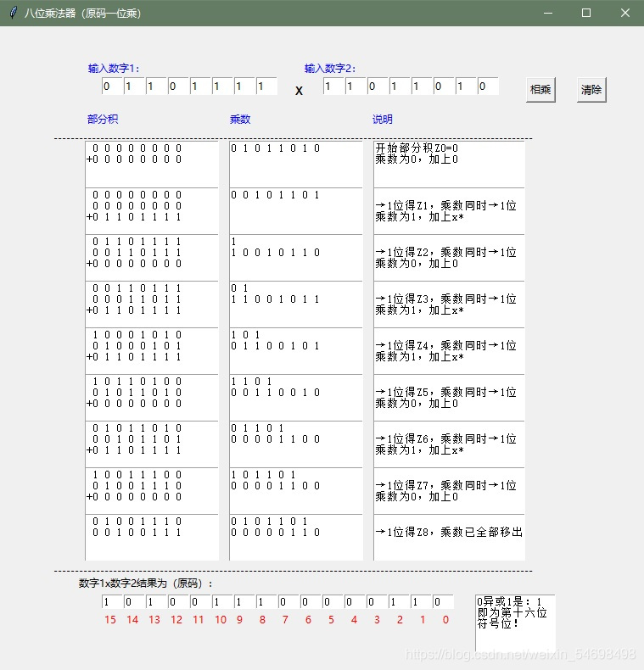Click partial product row 1 0 0 0 1 0 1 0
644x670 pixels.
137,334
